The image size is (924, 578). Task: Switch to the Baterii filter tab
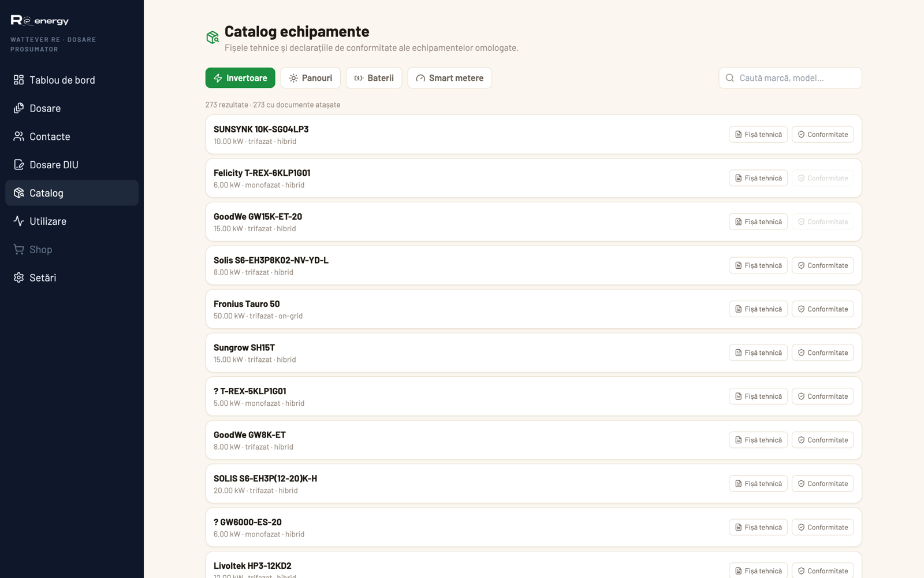click(374, 78)
